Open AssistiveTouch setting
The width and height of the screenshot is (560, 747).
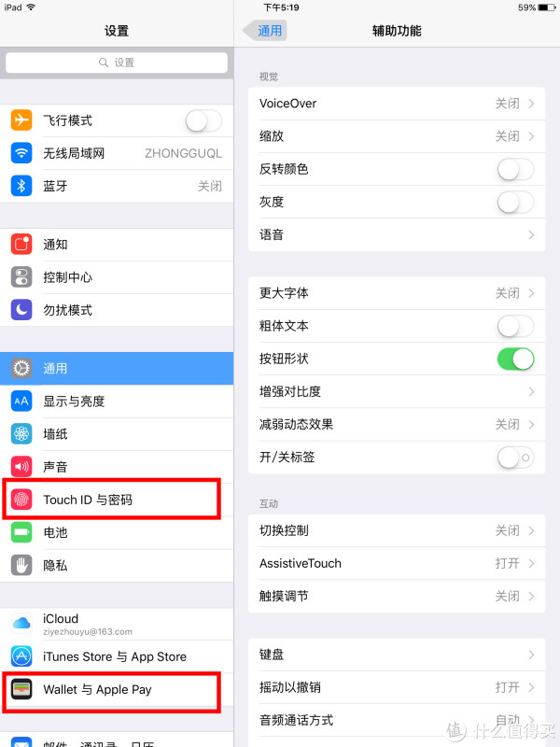coord(397,564)
